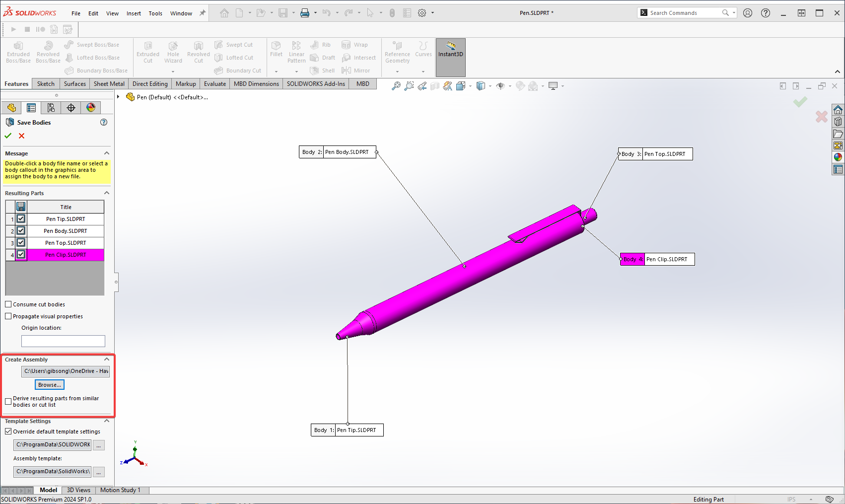Viewport: 845px width, 504px height.
Task: Open the Search Commands dropdown arrow
Action: pos(734,13)
